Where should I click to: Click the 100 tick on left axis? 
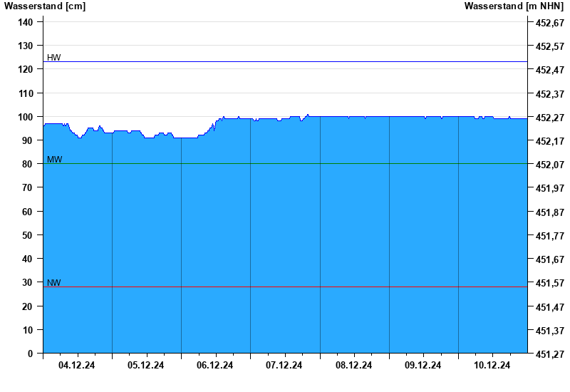[x=26, y=117]
